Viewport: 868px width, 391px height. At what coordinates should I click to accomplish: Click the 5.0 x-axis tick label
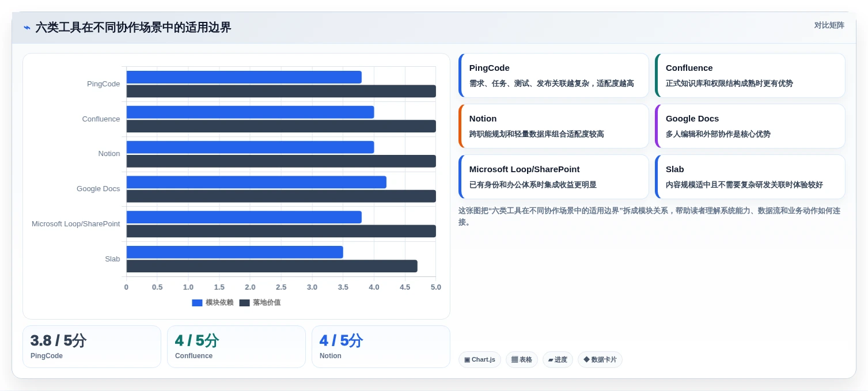[435, 287]
